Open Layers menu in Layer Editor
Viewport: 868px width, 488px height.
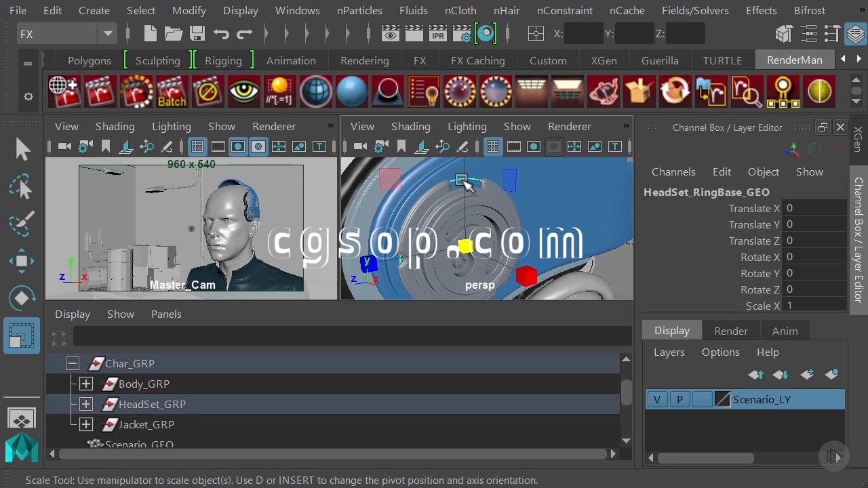click(669, 352)
